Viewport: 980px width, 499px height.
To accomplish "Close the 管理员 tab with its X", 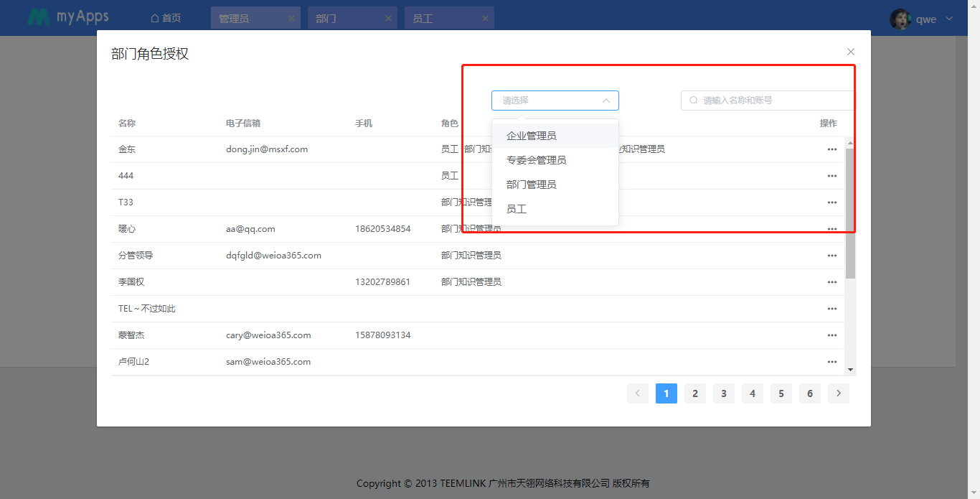I will click(x=292, y=19).
